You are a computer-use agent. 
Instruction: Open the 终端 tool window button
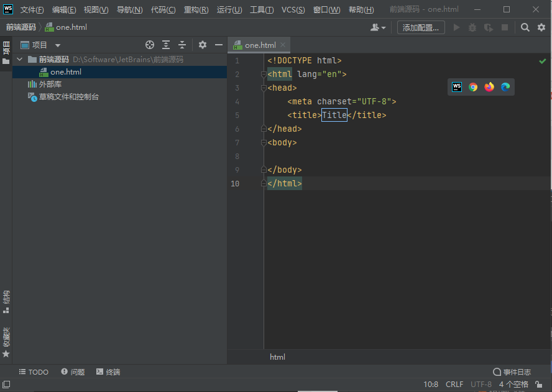[108, 372]
